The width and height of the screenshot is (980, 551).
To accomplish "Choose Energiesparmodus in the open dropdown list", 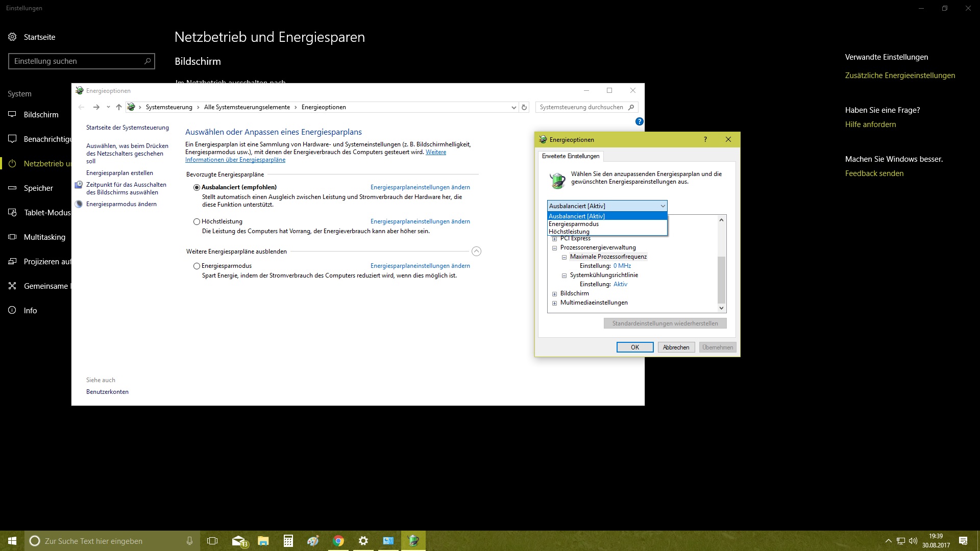I will tap(574, 224).
